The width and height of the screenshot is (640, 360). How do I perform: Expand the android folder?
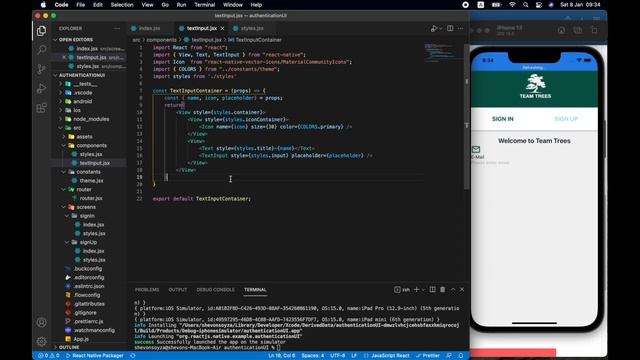tap(83, 101)
